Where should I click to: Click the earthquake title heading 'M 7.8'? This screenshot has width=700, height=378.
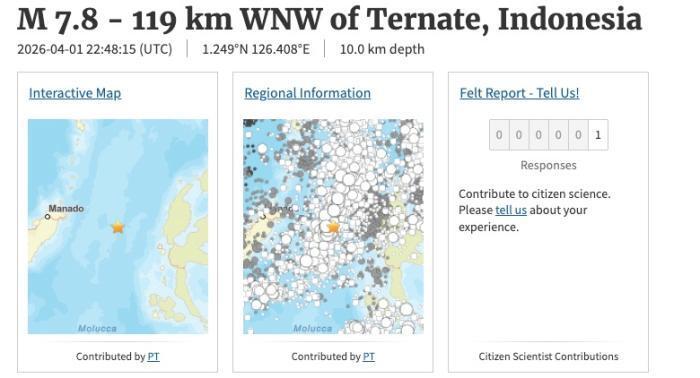pyautogui.click(x=58, y=19)
